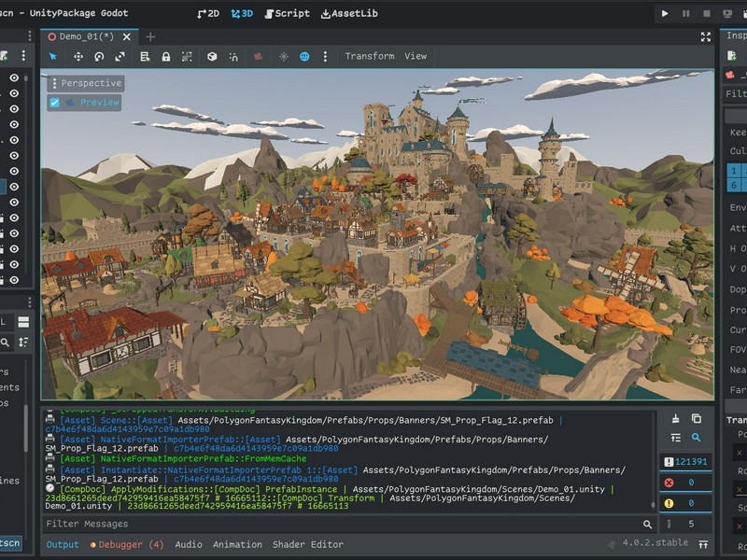747x560 pixels.
Task: Open the environment globe settings icon
Action: pyautogui.click(x=304, y=56)
